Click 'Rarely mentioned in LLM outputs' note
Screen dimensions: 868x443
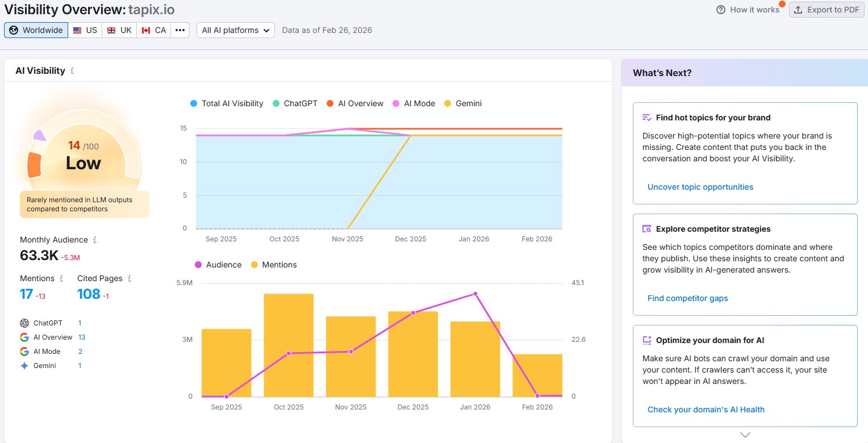(85, 204)
